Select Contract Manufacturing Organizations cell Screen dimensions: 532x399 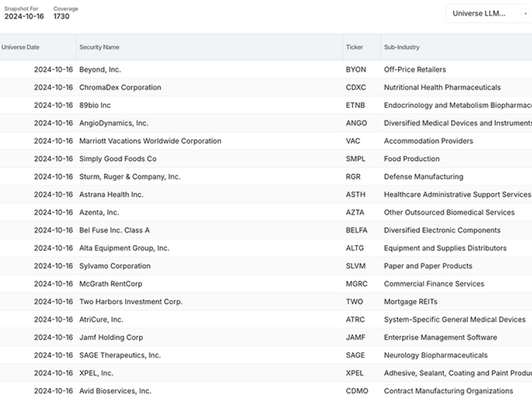(x=448, y=391)
